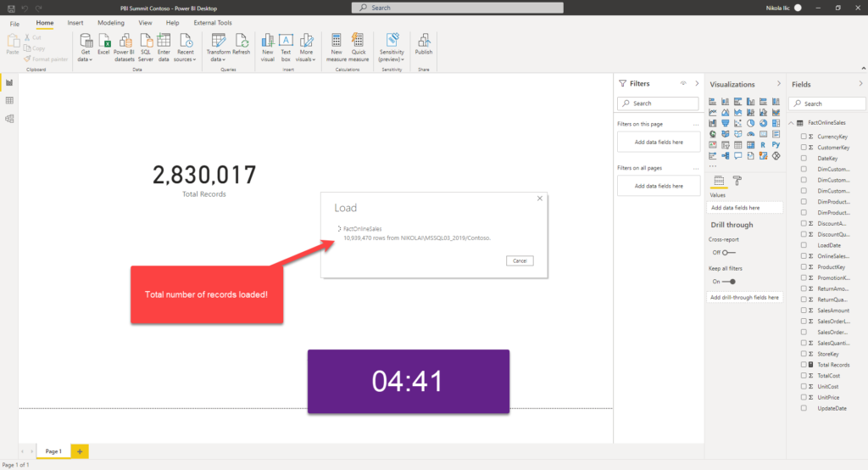Screen dimensions: 868x470
Task: Check the SalesAmount field checkbox
Action: (x=804, y=311)
